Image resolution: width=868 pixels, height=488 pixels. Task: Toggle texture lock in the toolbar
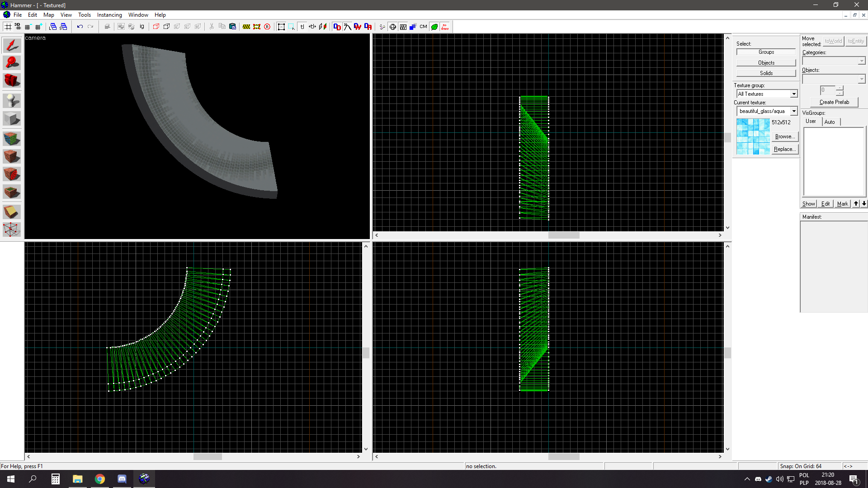[302, 27]
